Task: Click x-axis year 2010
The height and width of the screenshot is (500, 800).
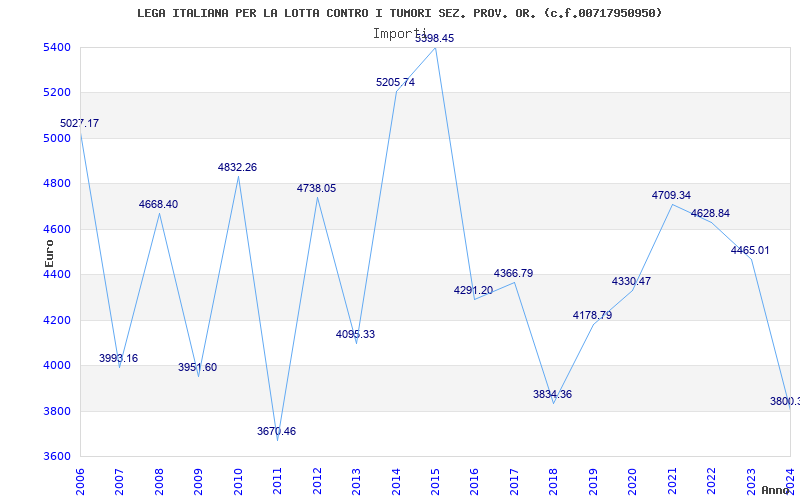Action: click(x=238, y=481)
